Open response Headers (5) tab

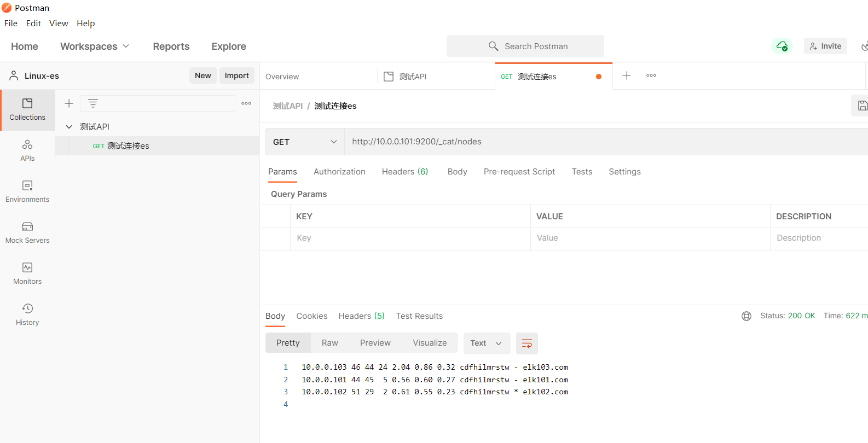coord(362,316)
